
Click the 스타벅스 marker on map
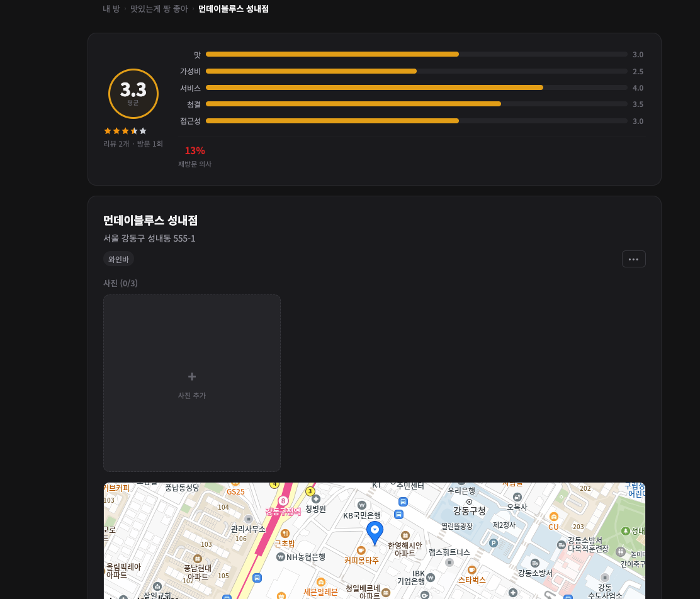click(471, 570)
